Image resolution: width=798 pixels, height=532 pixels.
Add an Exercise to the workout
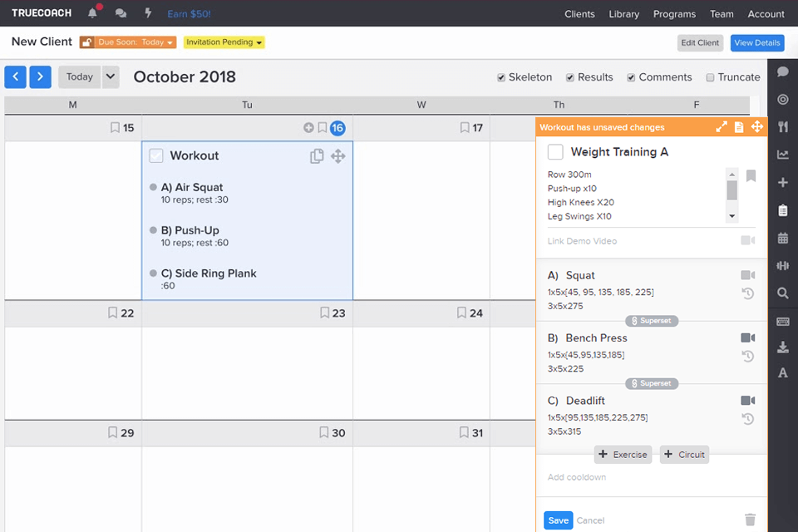coord(623,454)
